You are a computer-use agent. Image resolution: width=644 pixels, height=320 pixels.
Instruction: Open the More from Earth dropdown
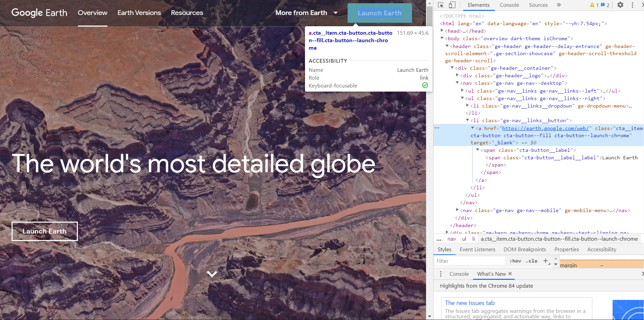click(x=306, y=13)
